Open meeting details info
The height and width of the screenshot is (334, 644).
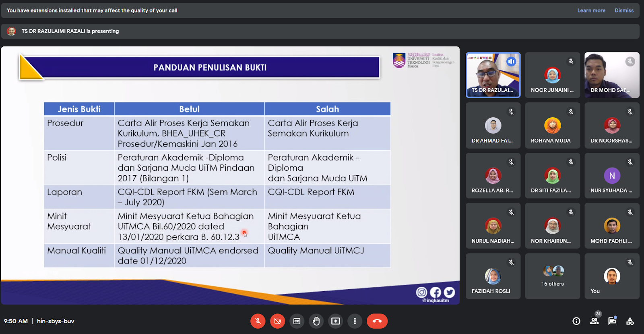pos(576,321)
